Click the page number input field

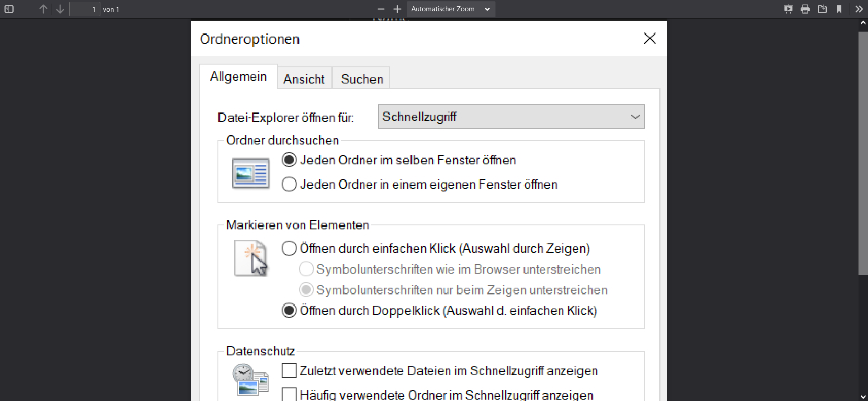tap(85, 9)
